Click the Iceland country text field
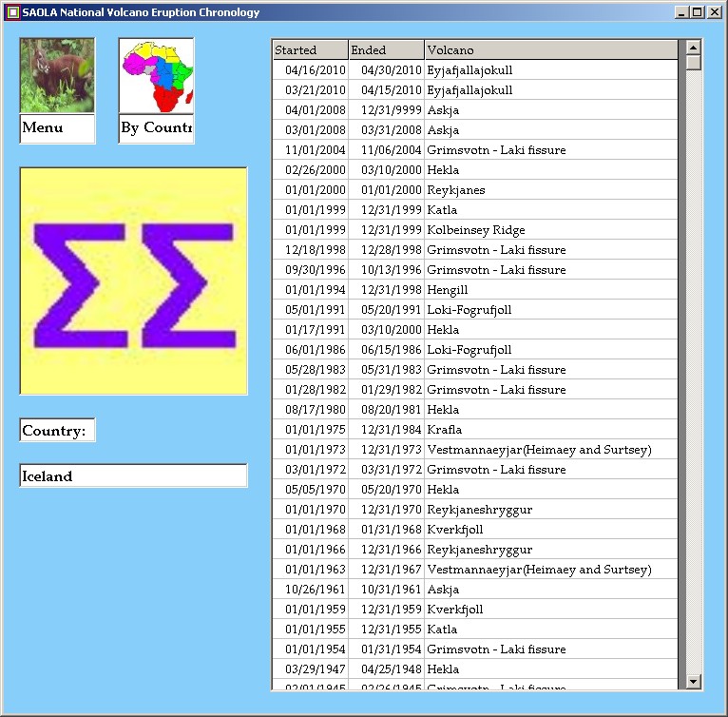 tap(133, 475)
